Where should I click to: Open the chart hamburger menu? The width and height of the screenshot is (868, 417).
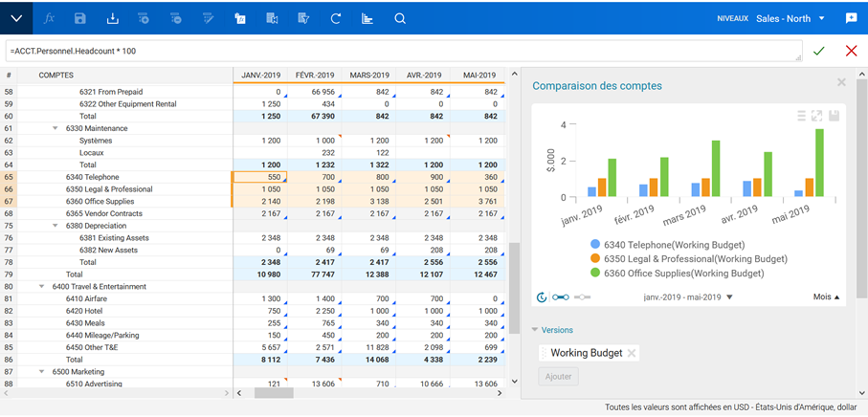801,116
